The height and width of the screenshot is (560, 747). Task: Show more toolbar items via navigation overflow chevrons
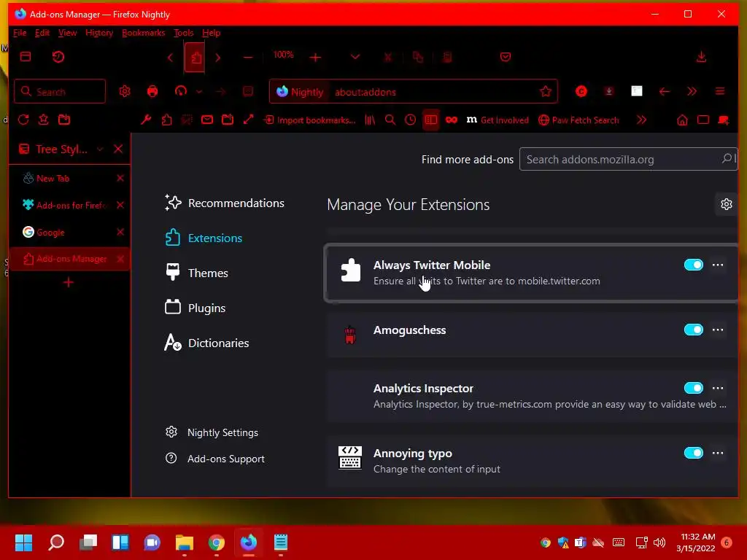tap(692, 91)
